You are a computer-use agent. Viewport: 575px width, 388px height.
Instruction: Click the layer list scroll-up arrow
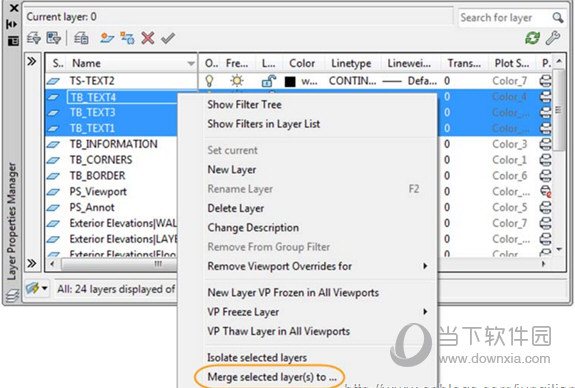click(559, 61)
